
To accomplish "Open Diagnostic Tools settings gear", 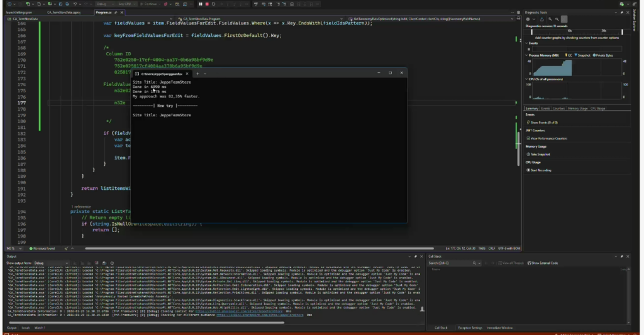I will 528,19.
